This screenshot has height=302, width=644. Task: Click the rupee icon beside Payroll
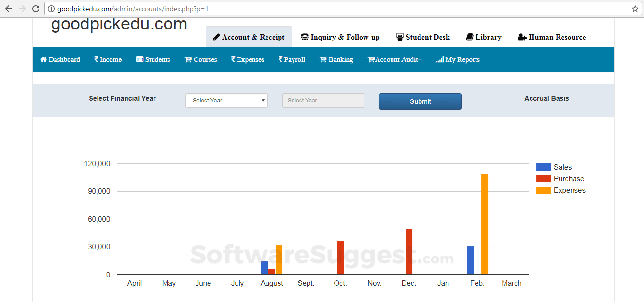pos(280,59)
